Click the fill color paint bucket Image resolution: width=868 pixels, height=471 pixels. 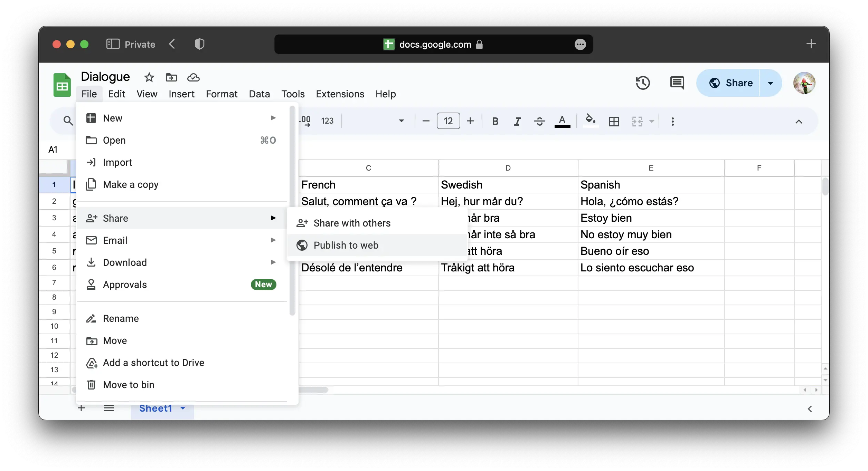(590, 121)
